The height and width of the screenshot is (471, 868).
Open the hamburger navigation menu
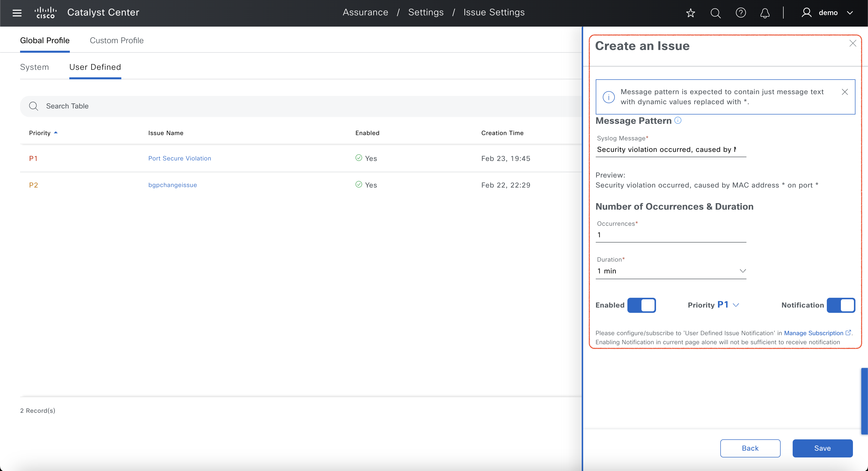(x=17, y=13)
